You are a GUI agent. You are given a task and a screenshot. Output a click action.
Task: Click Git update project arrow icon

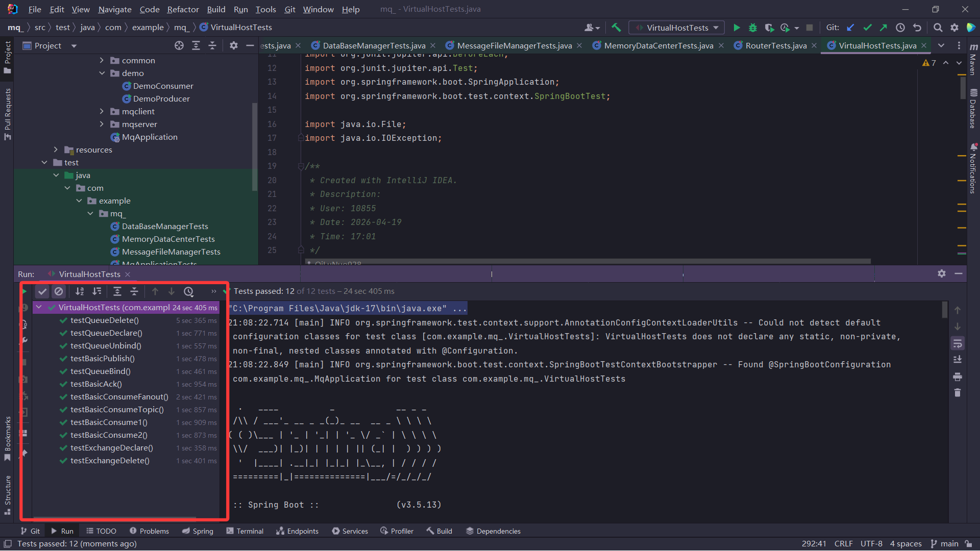click(x=850, y=28)
